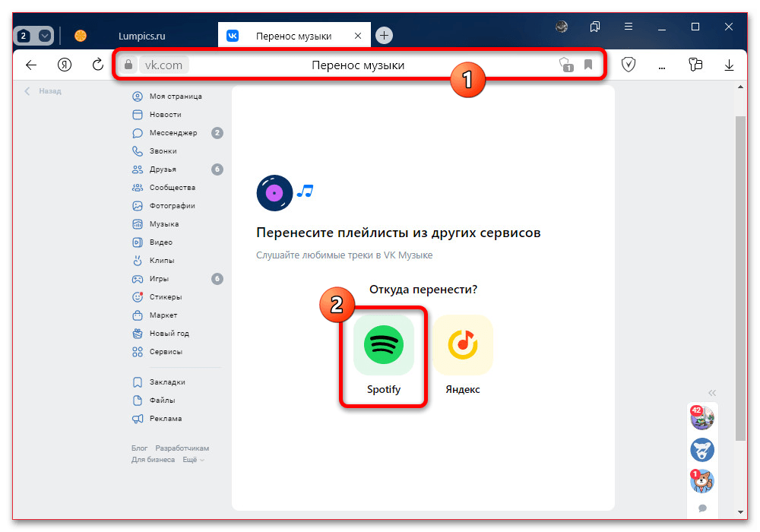Click the Назад back link
The image size is (760, 532).
click(x=43, y=91)
